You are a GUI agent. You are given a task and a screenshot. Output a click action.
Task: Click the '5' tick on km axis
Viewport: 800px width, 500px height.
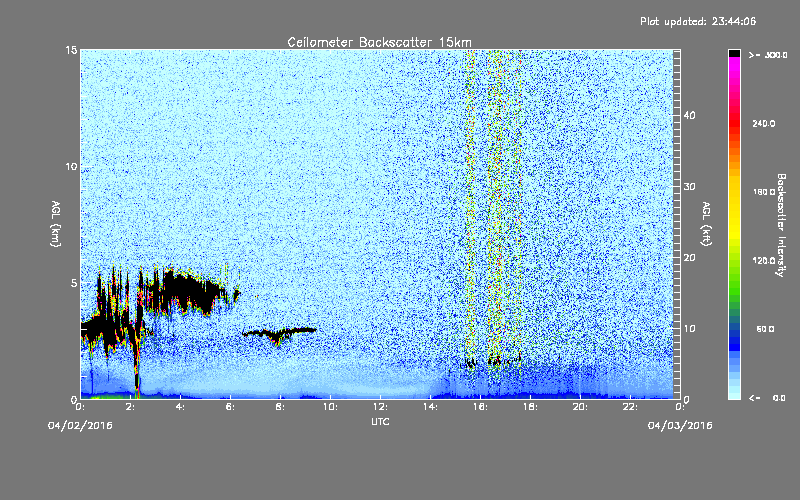click(74, 283)
